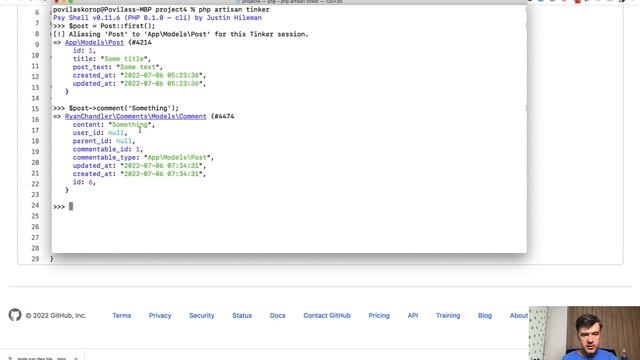Click the commentable_id line
This screenshot has width=640, height=360.
click(108, 149)
